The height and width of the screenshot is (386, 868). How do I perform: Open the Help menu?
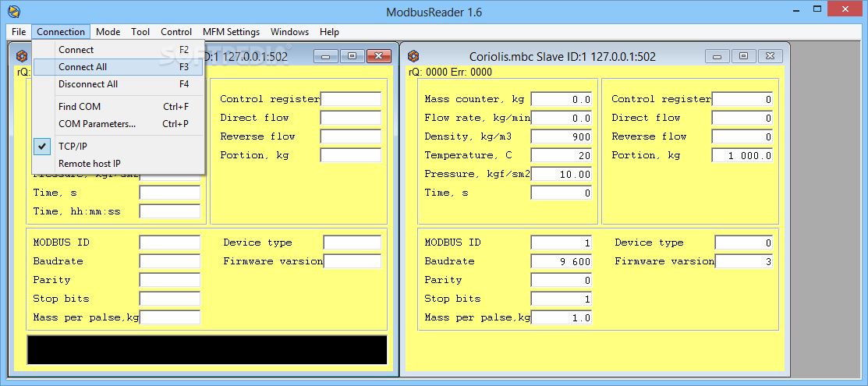coord(329,31)
